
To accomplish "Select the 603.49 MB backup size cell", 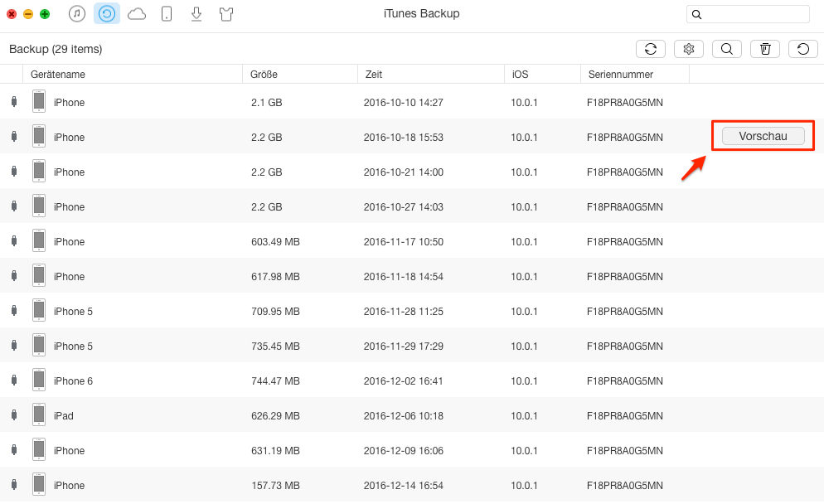I will click(x=275, y=242).
